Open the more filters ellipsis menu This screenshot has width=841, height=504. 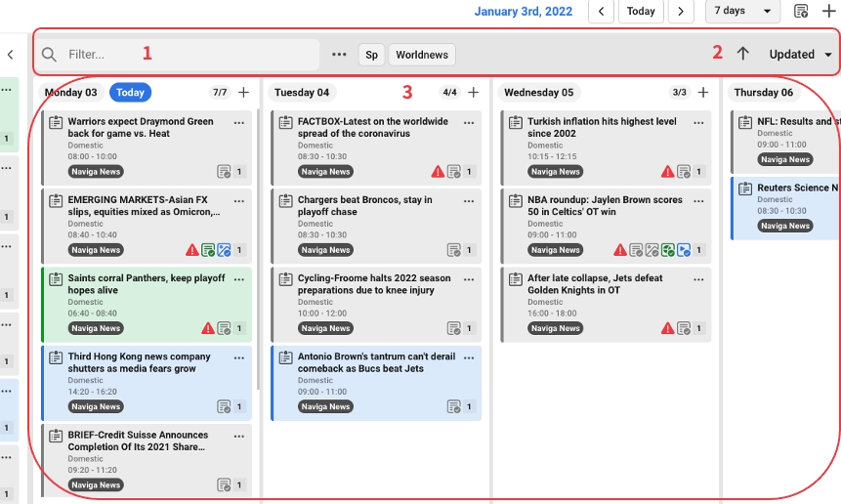pyautogui.click(x=339, y=55)
